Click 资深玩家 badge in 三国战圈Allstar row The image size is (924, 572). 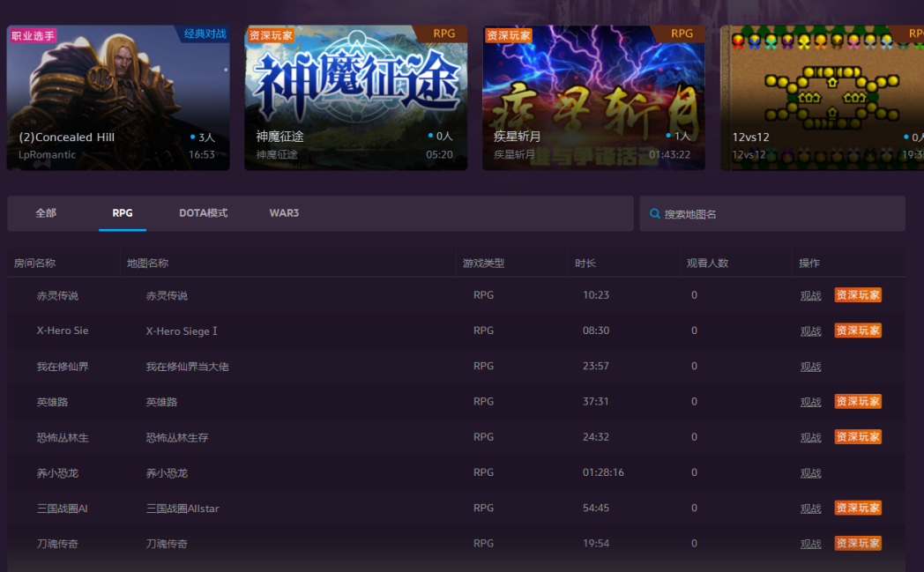[858, 508]
